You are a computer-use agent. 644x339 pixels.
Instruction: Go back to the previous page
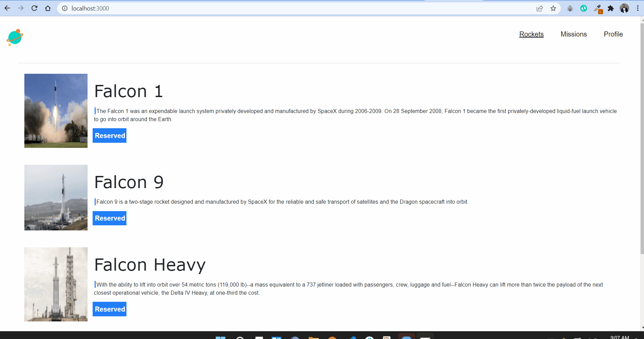point(7,8)
